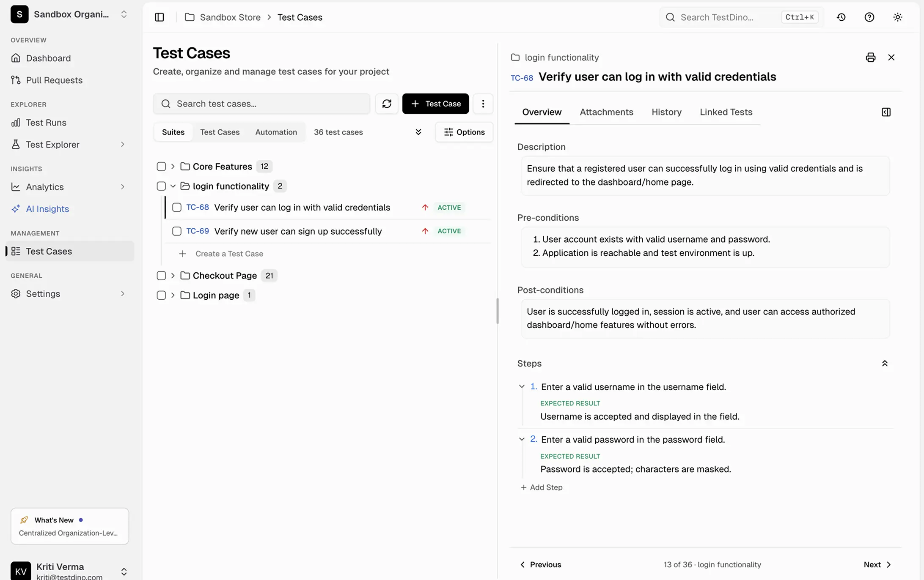Expand the Test Explorer submenu
924x580 pixels.
[x=122, y=145]
